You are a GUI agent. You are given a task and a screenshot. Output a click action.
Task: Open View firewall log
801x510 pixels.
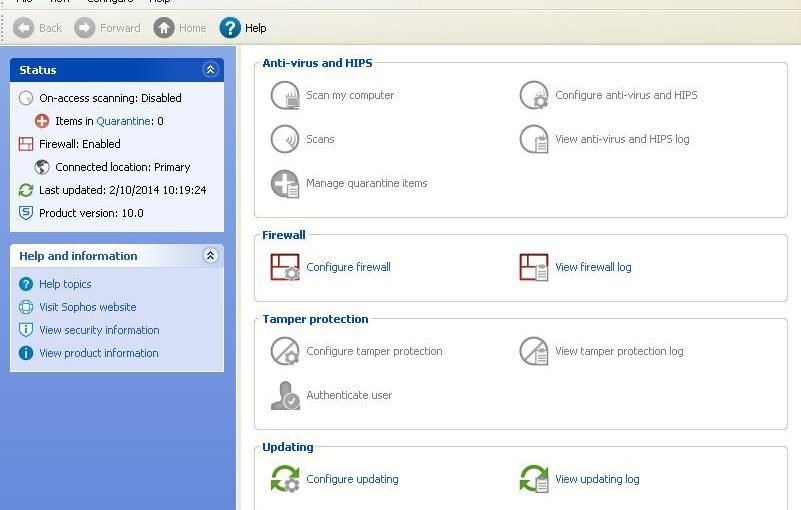click(575, 267)
